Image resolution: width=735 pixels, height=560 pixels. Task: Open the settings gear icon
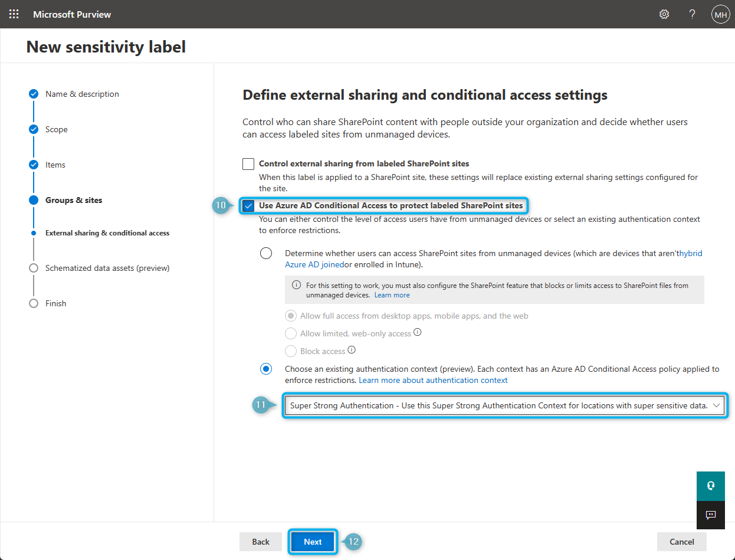coord(664,14)
